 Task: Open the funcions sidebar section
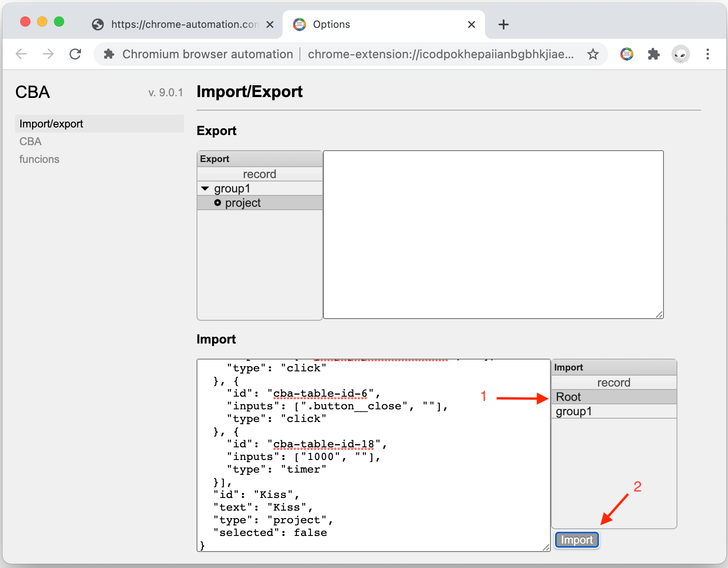(x=39, y=159)
